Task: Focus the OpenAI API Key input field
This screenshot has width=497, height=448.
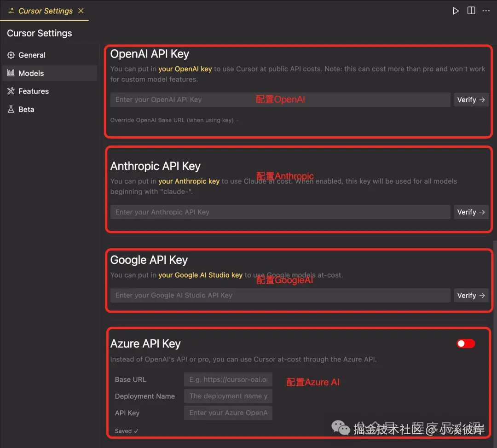Action: coord(280,99)
